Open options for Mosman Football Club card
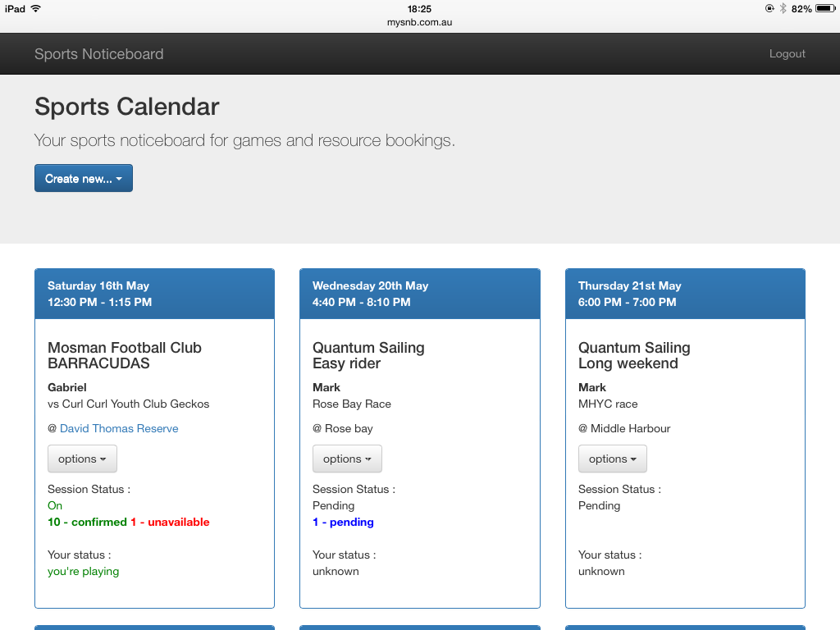This screenshot has height=630, width=840. tap(82, 459)
